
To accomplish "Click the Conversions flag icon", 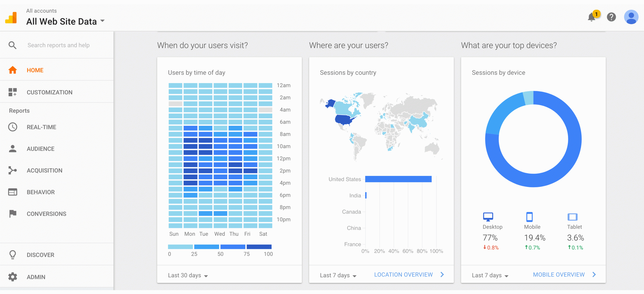I will pos(13,213).
